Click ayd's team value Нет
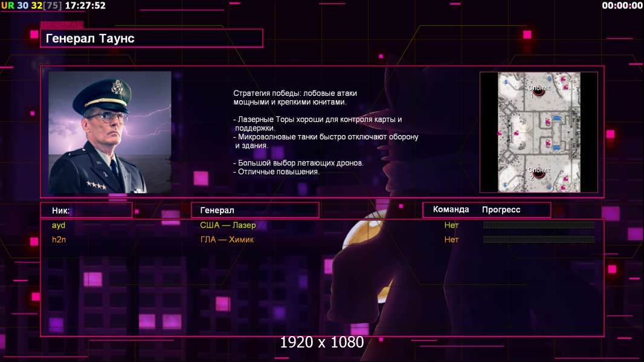Screen dimensions: 644x362 (x=451, y=225)
